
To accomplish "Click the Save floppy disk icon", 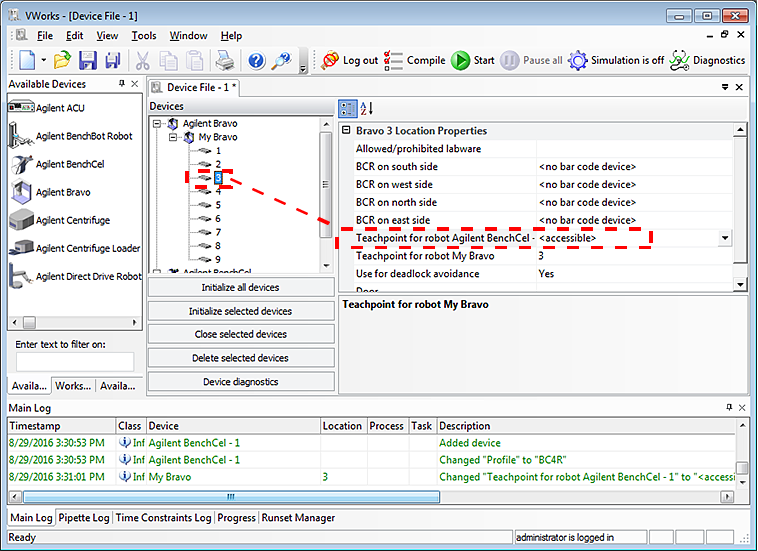I will (88, 60).
